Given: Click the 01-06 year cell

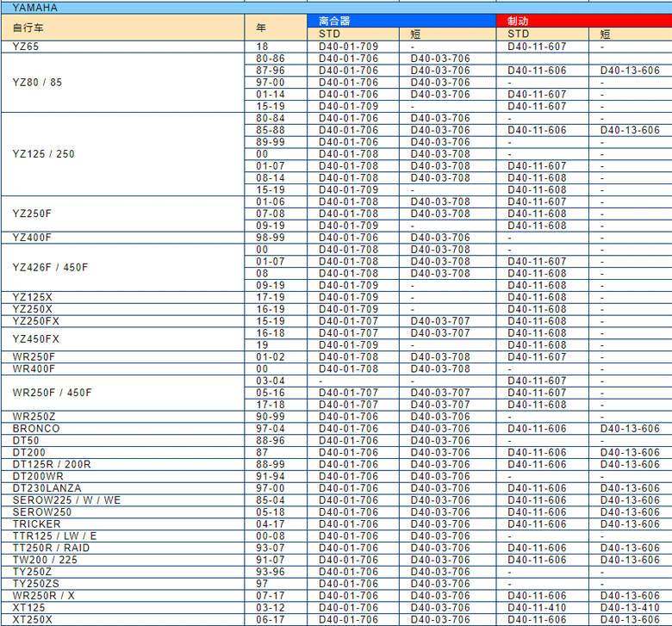Looking at the screenshot, I should point(276,201).
